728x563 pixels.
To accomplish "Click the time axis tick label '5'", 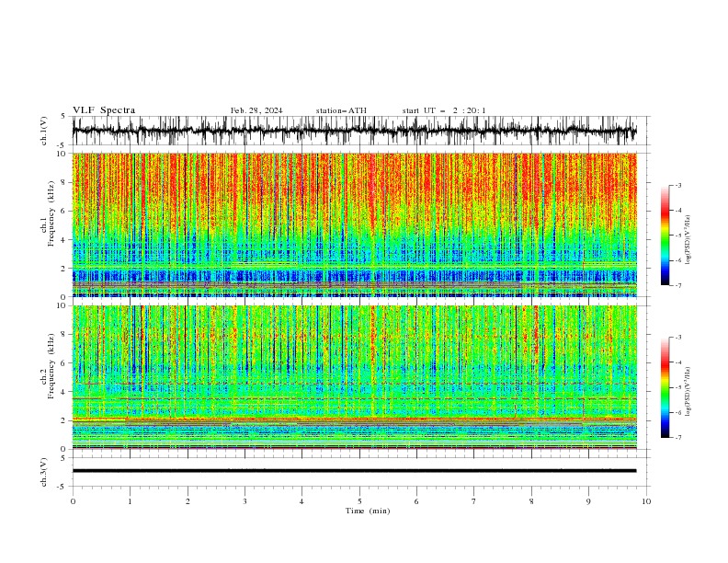I will pos(359,501).
